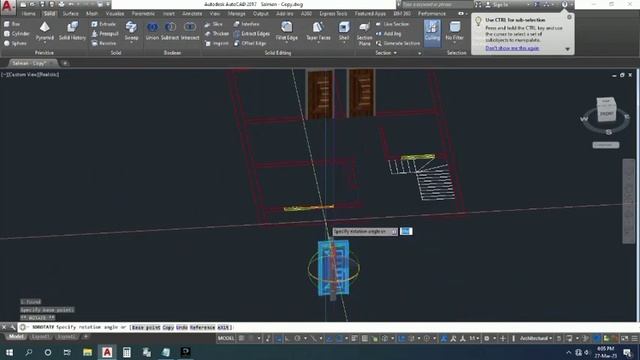640x360 pixels.
Task: Click the Thicken tool
Action: (217, 33)
